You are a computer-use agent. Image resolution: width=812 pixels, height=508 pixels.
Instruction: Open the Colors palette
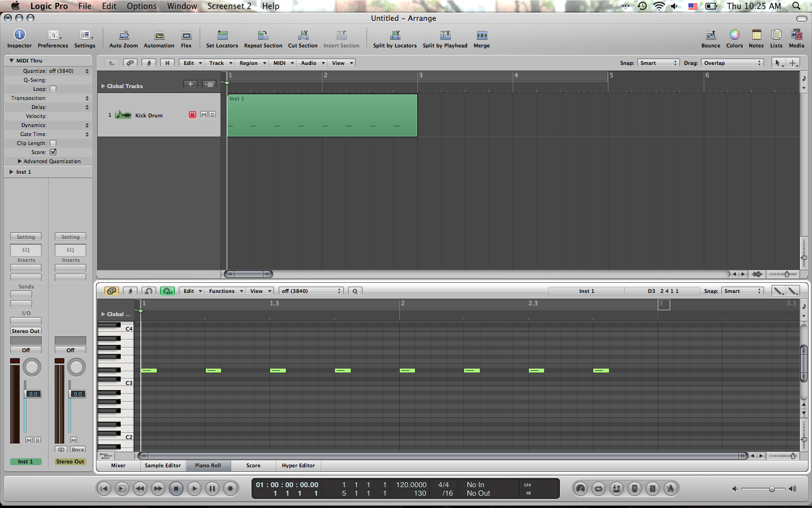click(734, 38)
